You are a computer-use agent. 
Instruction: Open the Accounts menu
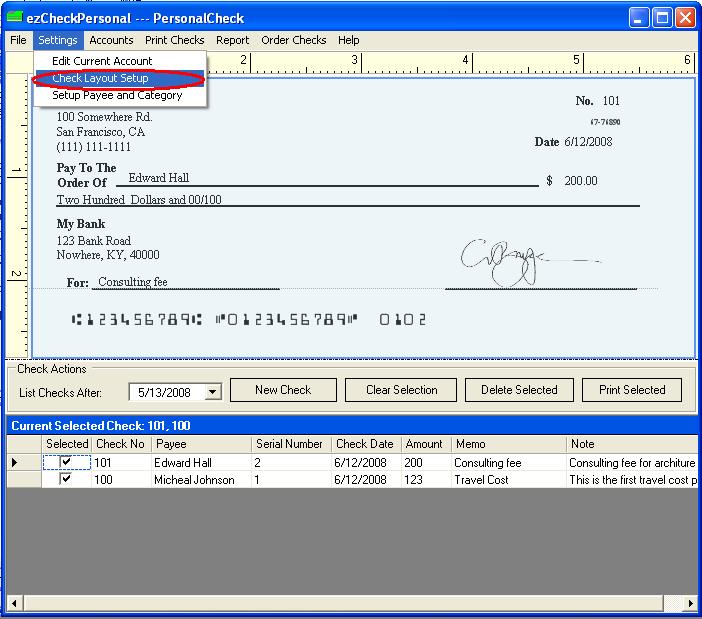110,40
